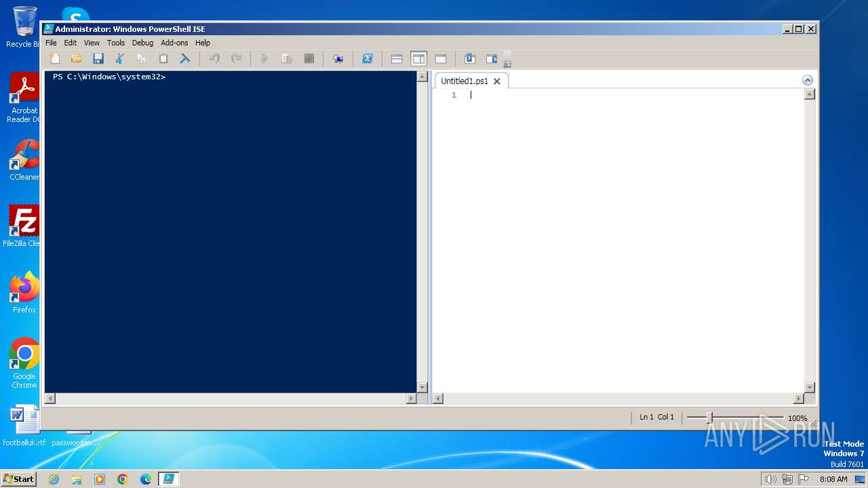Open the Debug menu
This screenshot has height=488, width=868.
pyautogui.click(x=142, y=43)
